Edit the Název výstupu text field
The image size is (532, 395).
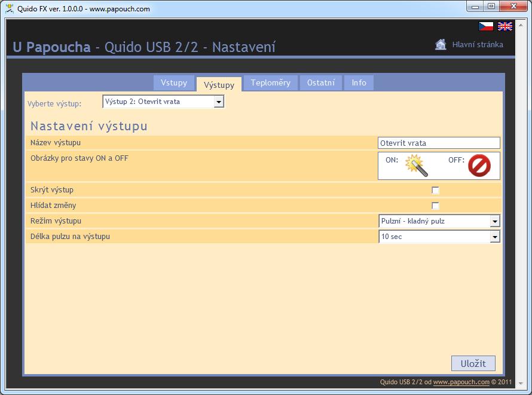(439, 143)
